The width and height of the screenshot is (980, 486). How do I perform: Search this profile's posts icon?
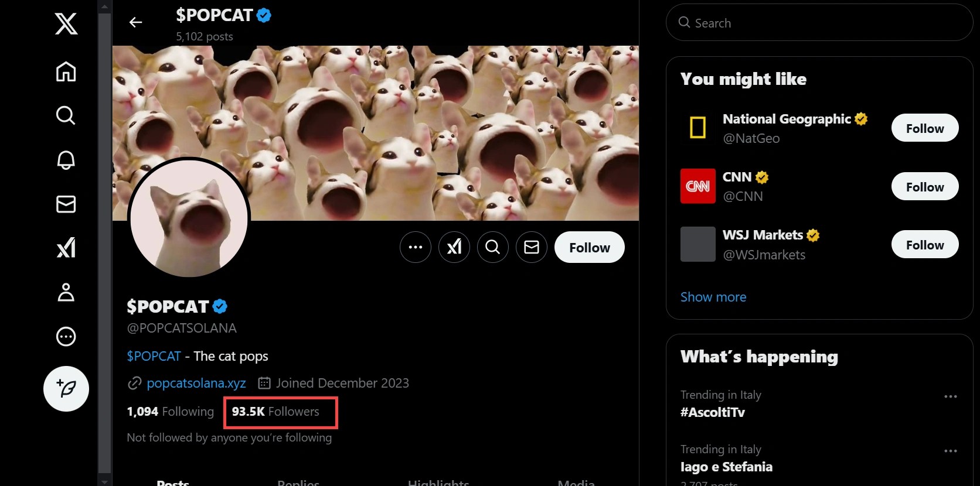493,247
